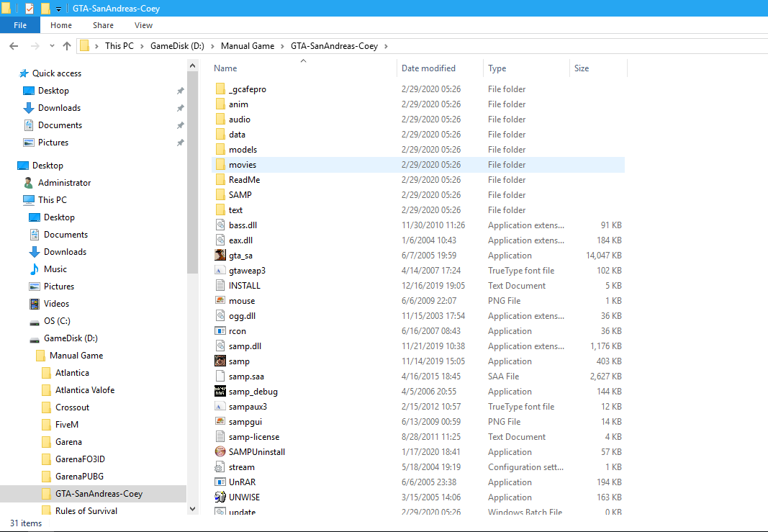Select the UNWISE installer icon

click(x=220, y=497)
